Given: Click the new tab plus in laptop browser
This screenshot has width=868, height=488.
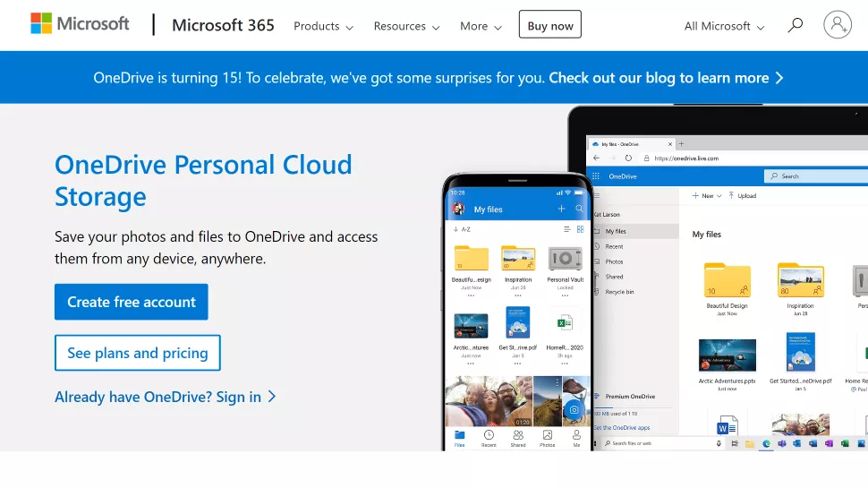Looking at the screenshot, I should (x=682, y=143).
